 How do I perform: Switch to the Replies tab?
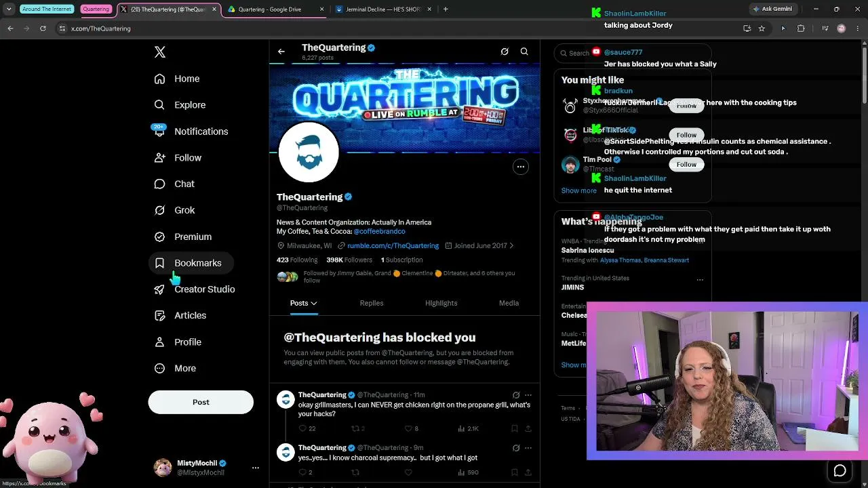372,303
